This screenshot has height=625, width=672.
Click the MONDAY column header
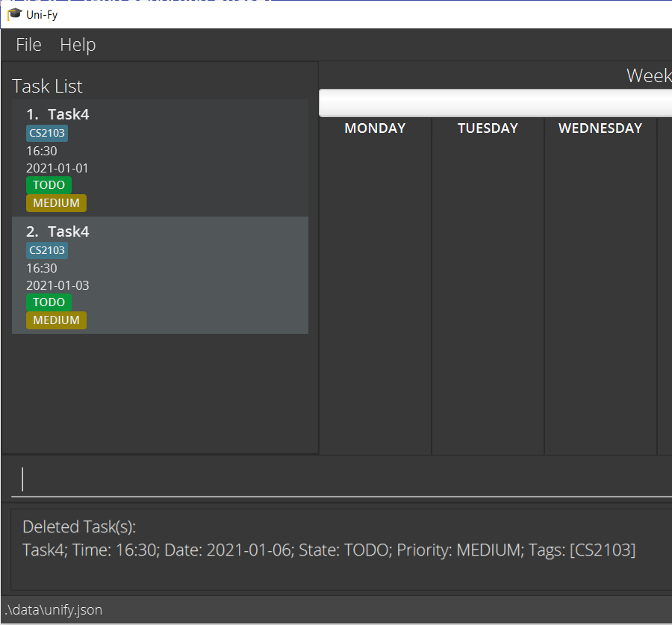(375, 128)
